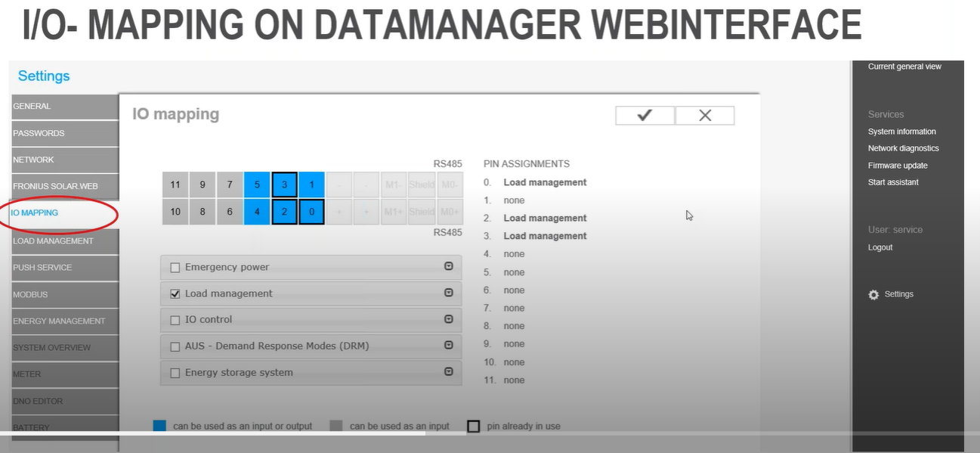Open System information link
The width and height of the screenshot is (980, 453).
point(901,132)
